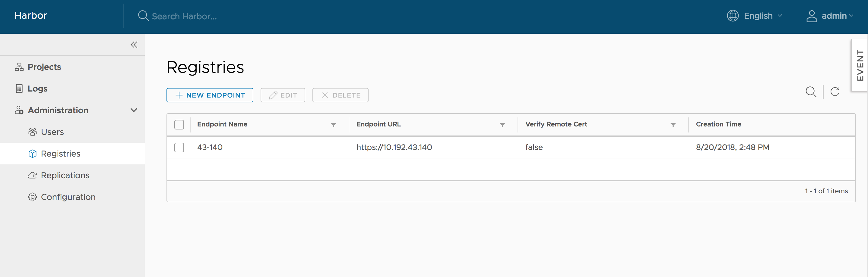Click the EDIT button
The width and height of the screenshot is (868, 277).
[x=283, y=95]
